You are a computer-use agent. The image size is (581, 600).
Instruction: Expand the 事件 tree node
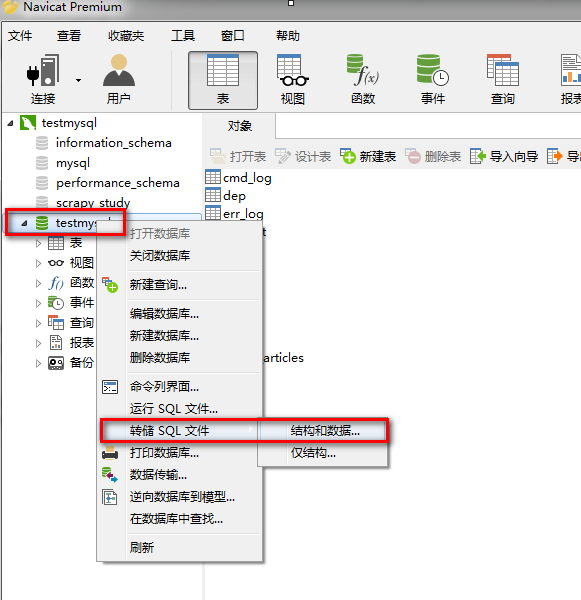(38, 303)
